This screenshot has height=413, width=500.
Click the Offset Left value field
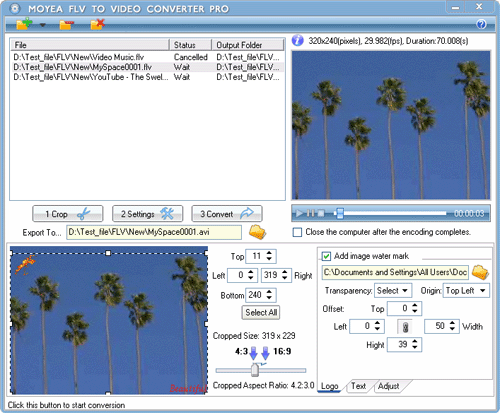point(367,326)
